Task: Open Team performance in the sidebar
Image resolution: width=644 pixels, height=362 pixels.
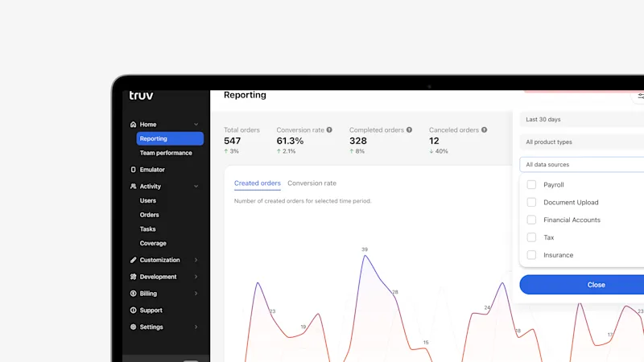Action: click(166, 153)
